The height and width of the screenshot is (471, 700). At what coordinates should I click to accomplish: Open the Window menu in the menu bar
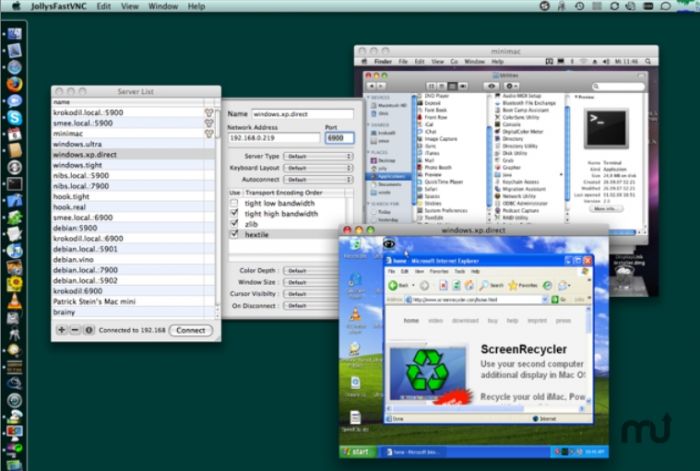[163, 6]
